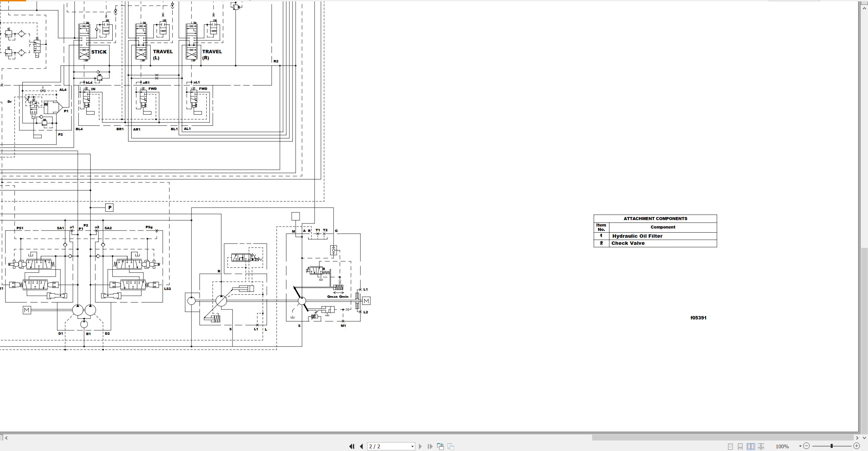This screenshot has height=451, width=868.
Task: Click the 100% zoom value
Action: click(x=782, y=446)
